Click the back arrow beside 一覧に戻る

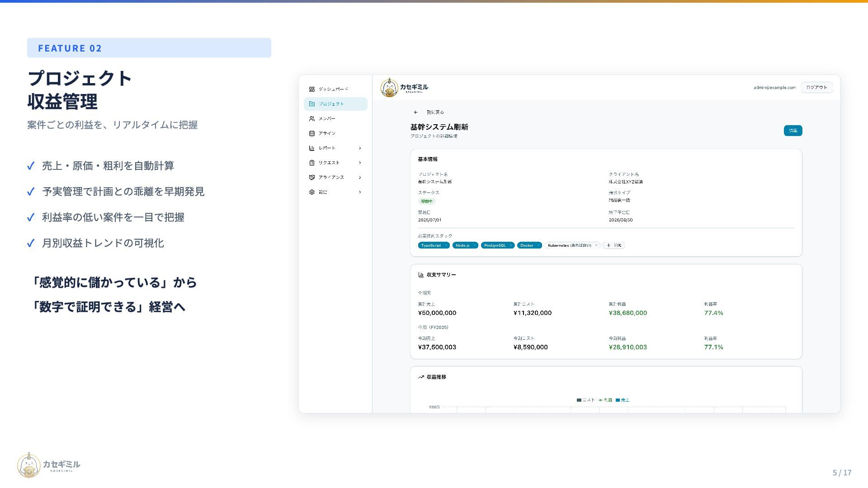coord(415,112)
